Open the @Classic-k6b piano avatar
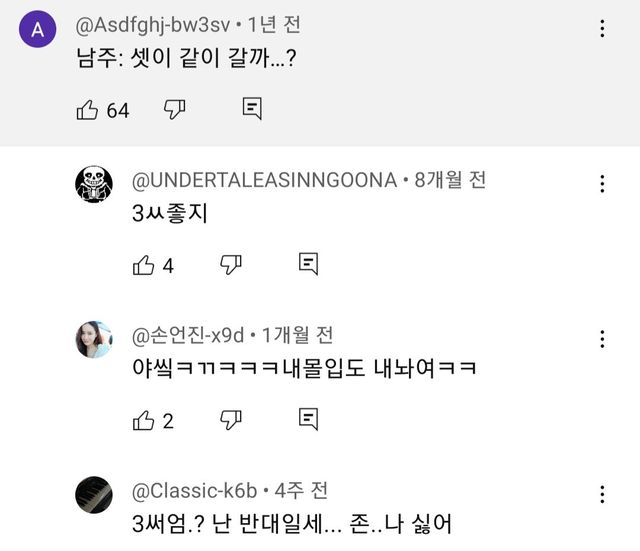The height and width of the screenshot is (551, 640). coord(94,494)
